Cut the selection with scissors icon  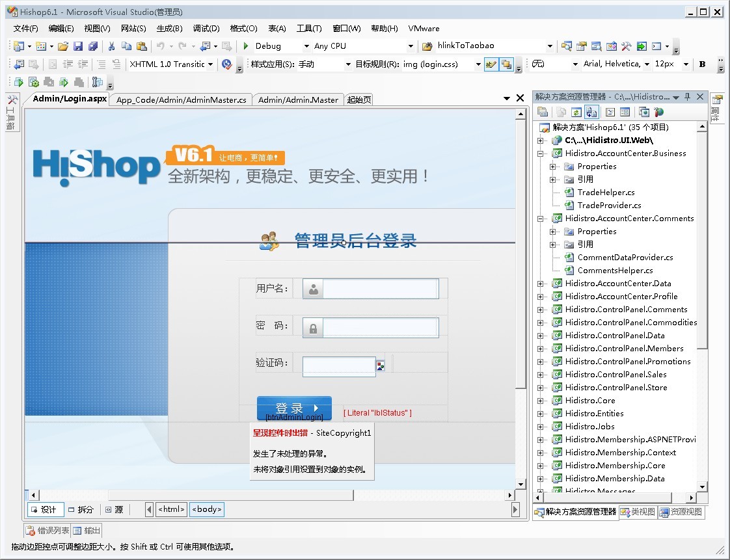coord(111,46)
